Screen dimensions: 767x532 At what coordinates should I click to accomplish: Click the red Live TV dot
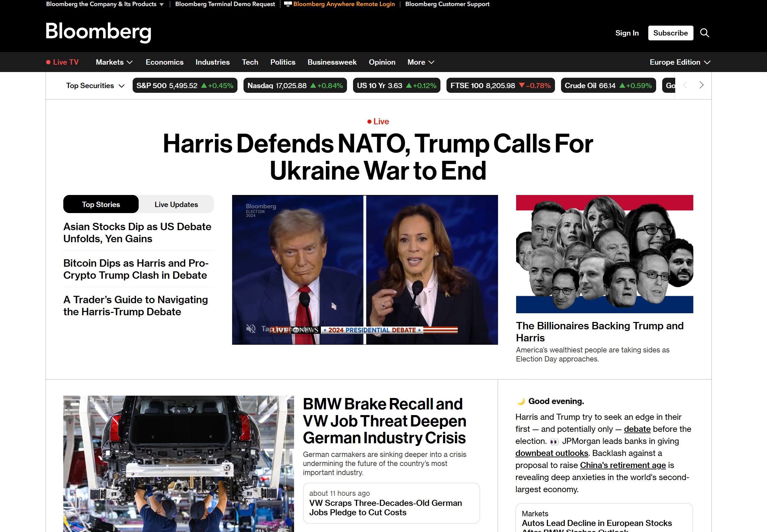(x=48, y=62)
